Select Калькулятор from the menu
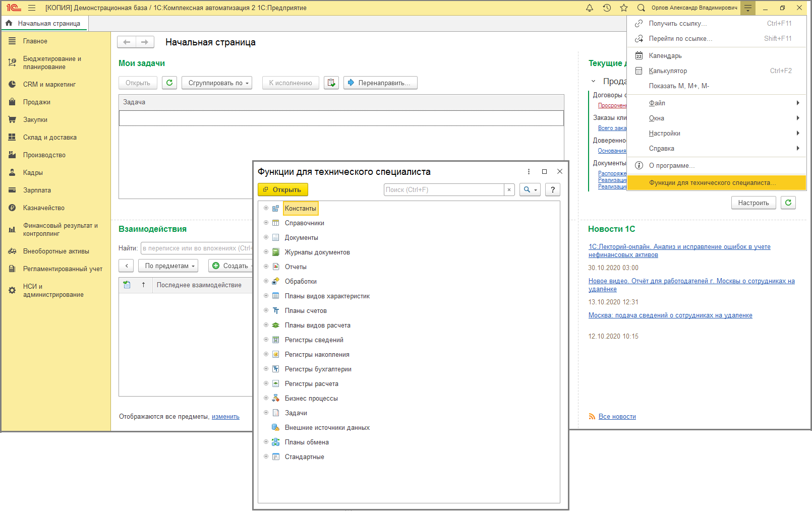 668,71
